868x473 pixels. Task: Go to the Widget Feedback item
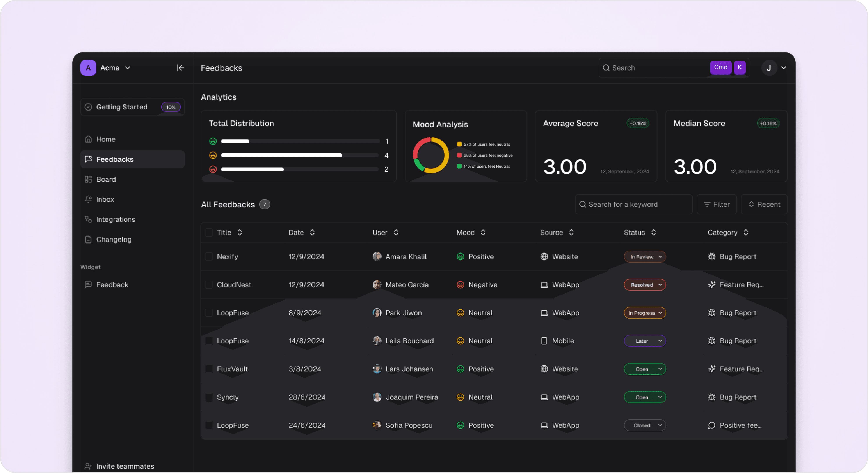point(112,285)
